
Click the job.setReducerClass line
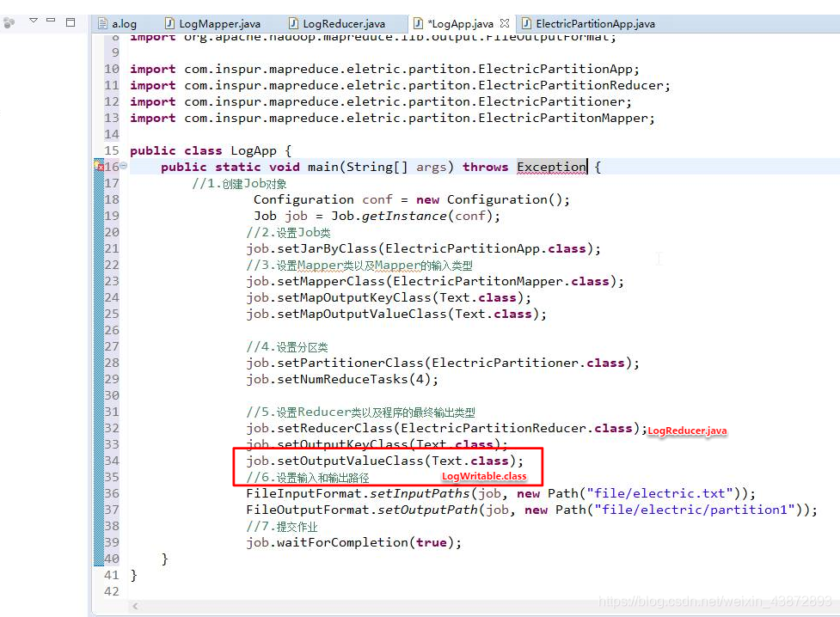click(447, 429)
